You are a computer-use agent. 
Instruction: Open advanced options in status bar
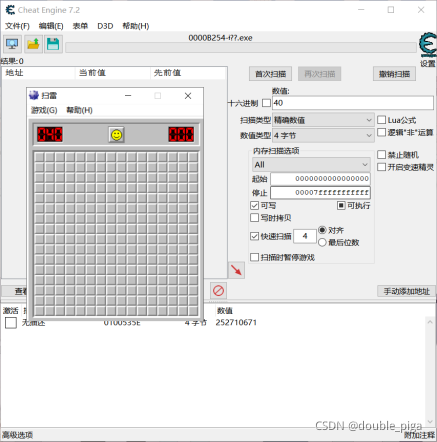tap(18, 435)
